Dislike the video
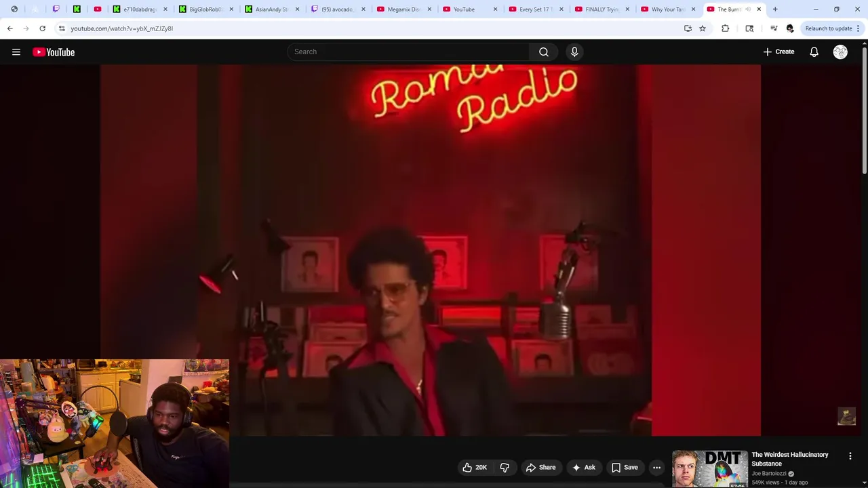The height and width of the screenshot is (488, 868). [x=505, y=468]
